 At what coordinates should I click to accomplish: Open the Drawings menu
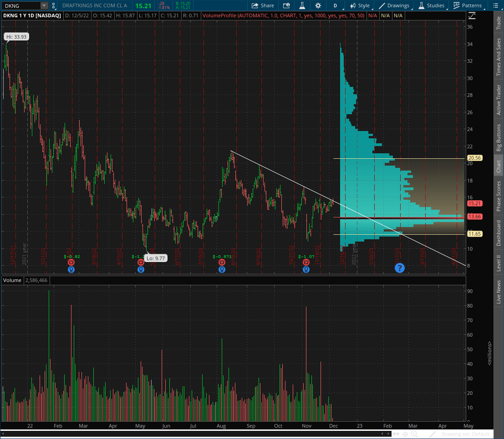(x=394, y=5)
